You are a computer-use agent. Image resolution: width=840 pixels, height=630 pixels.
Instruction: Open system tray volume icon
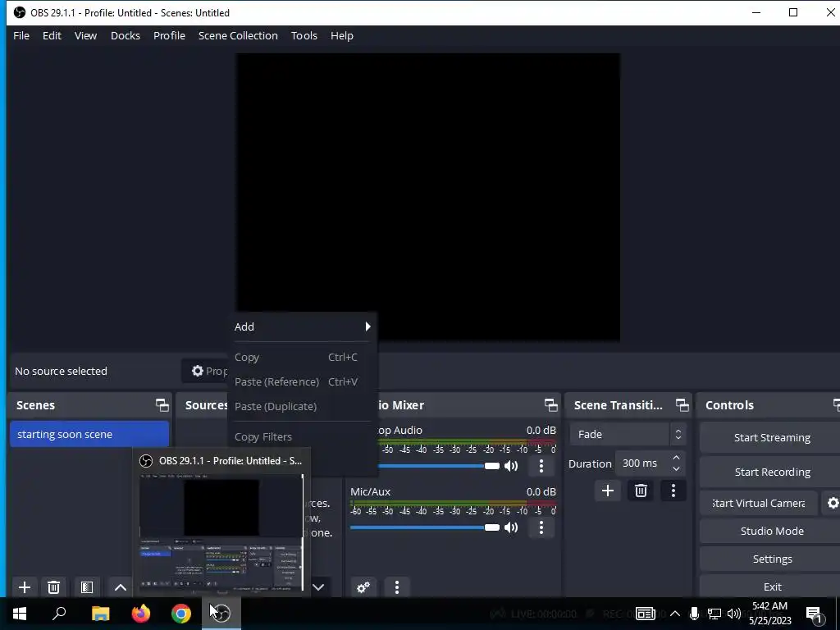click(734, 614)
